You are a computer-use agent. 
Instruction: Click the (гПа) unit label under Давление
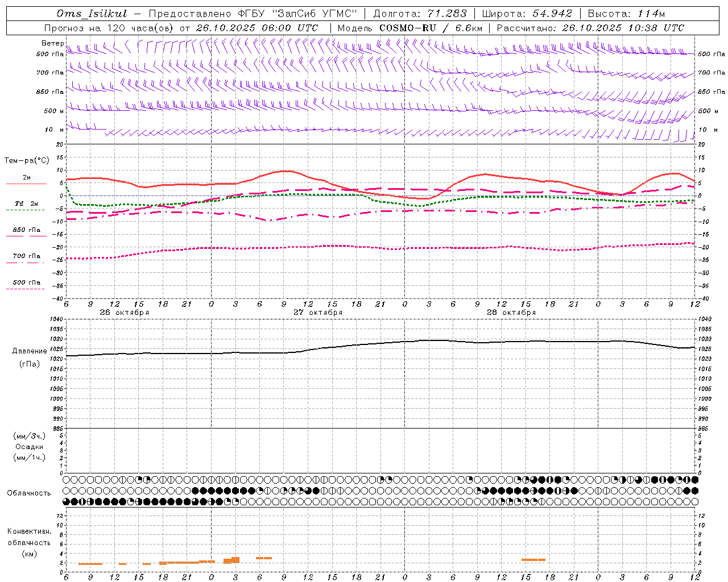(30, 364)
